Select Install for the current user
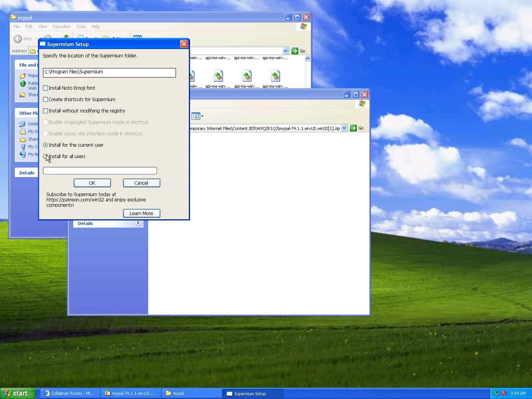 pyautogui.click(x=46, y=145)
